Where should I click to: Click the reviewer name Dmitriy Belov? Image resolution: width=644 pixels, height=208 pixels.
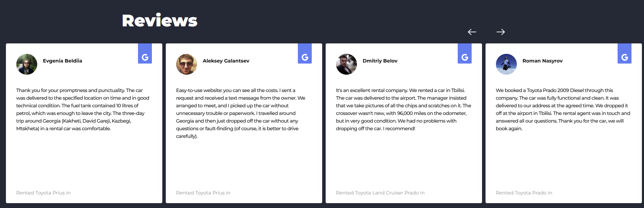(x=380, y=61)
